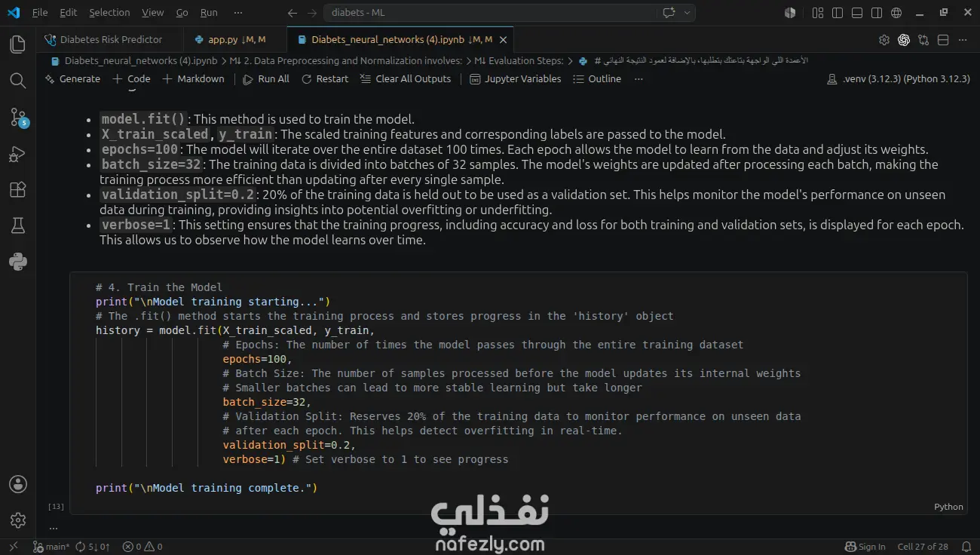Open More Actions ellipsis in editor toolbar

point(963,40)
